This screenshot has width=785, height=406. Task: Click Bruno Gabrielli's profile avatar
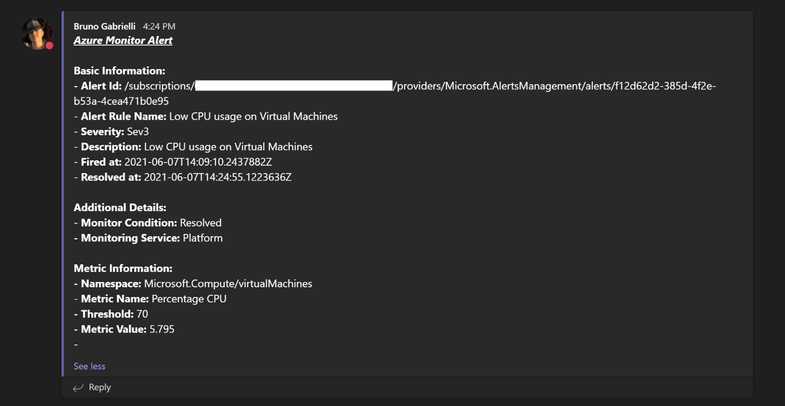tap(37, 33)
